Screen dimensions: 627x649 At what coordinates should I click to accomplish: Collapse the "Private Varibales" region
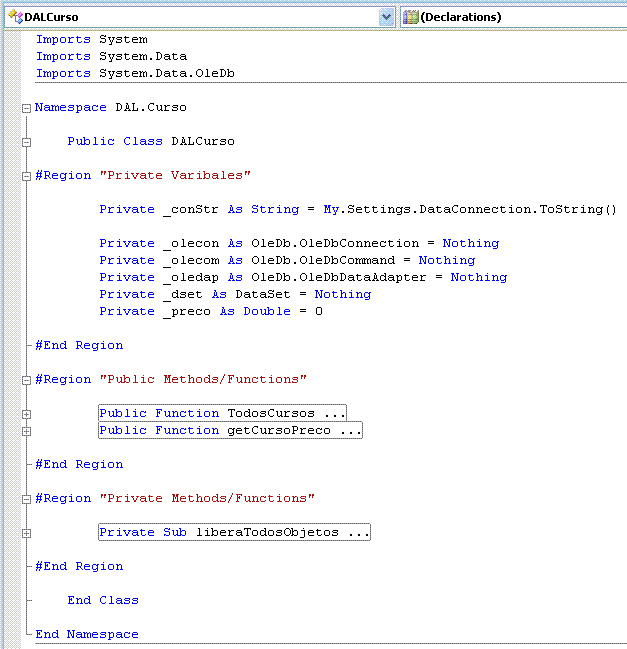[x=26, y=176]
